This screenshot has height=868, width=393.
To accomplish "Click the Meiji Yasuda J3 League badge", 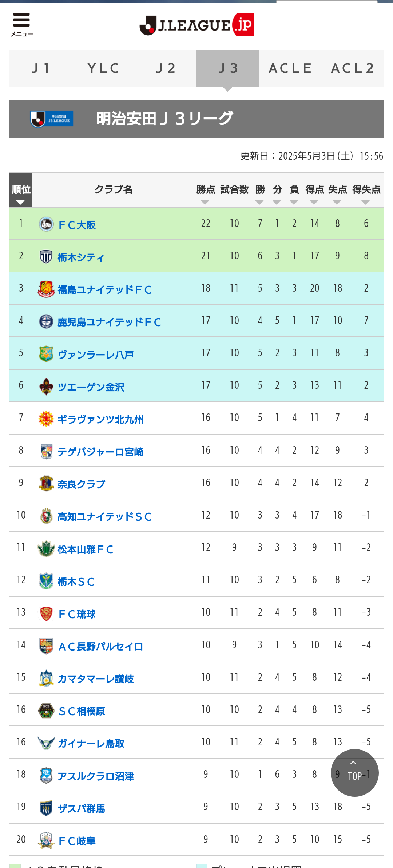I will (x=52, y=119).
